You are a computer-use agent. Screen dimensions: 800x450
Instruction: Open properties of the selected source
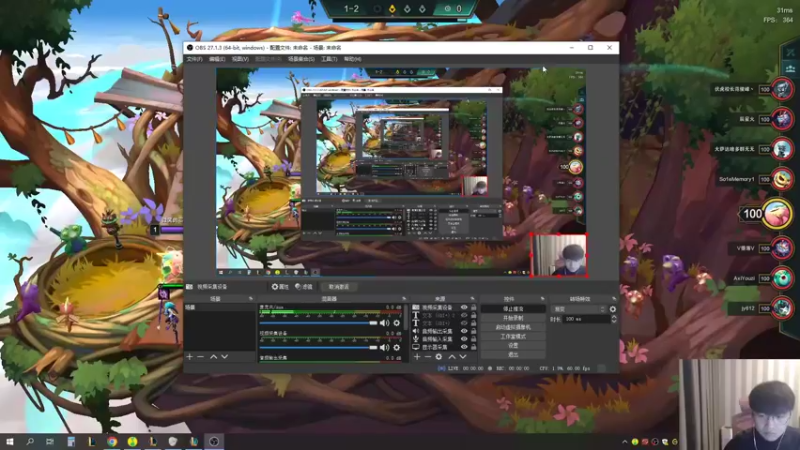tap(280, 287)
